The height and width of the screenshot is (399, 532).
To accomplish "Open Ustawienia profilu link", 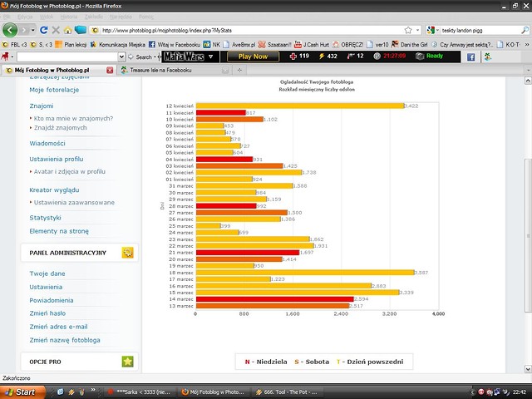I will click(x=57, y=159).
